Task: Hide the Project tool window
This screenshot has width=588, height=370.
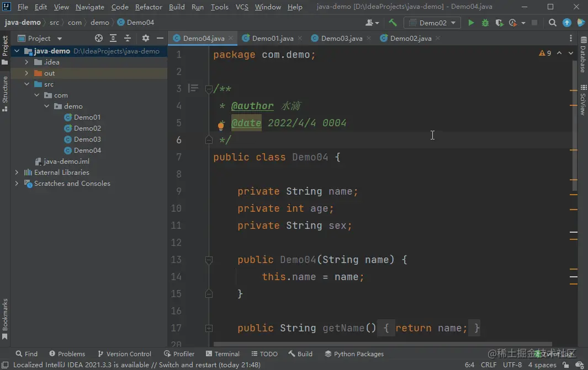Action: (x=160, y=38)
